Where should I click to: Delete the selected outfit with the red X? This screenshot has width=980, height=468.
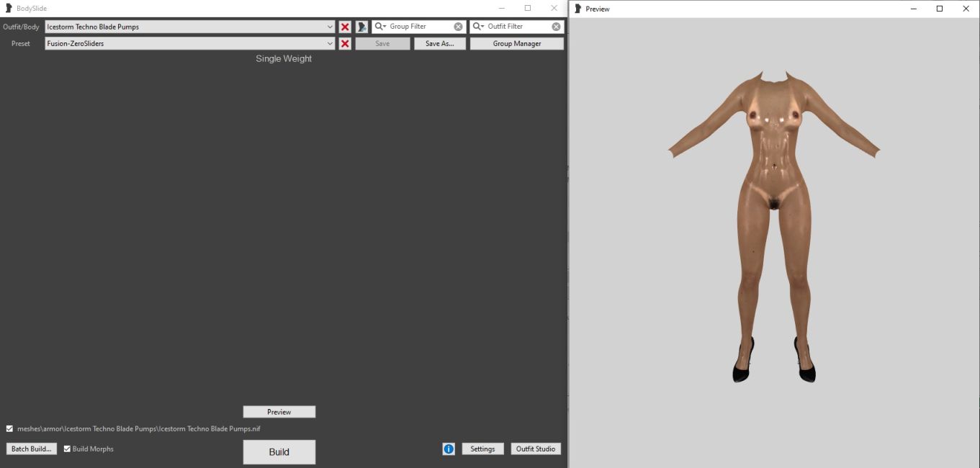[345, 27]
